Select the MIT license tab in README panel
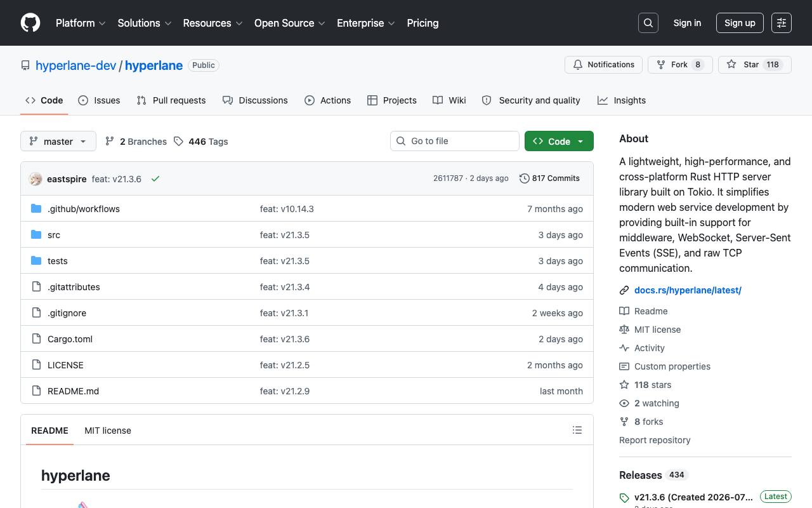This screenshot has height=508, width=812. 108,431
